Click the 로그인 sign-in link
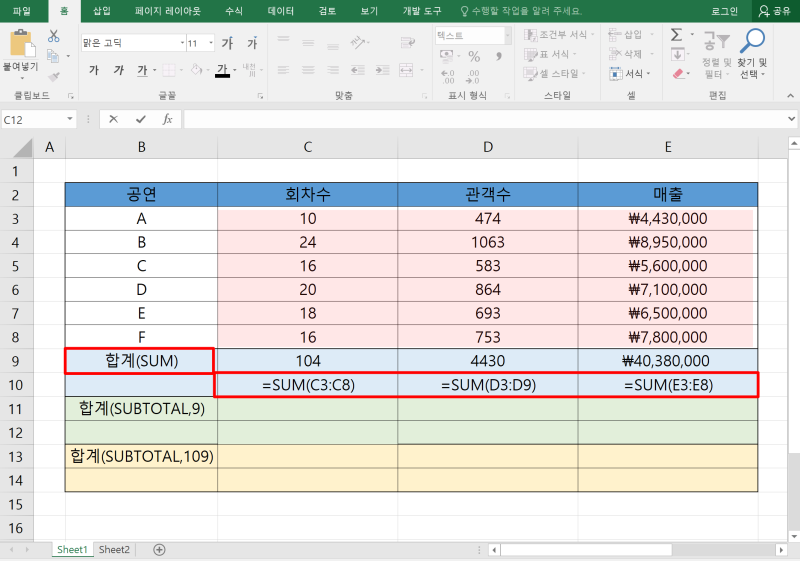The width and height of the screenshot is (800, 561). (724, 11)
